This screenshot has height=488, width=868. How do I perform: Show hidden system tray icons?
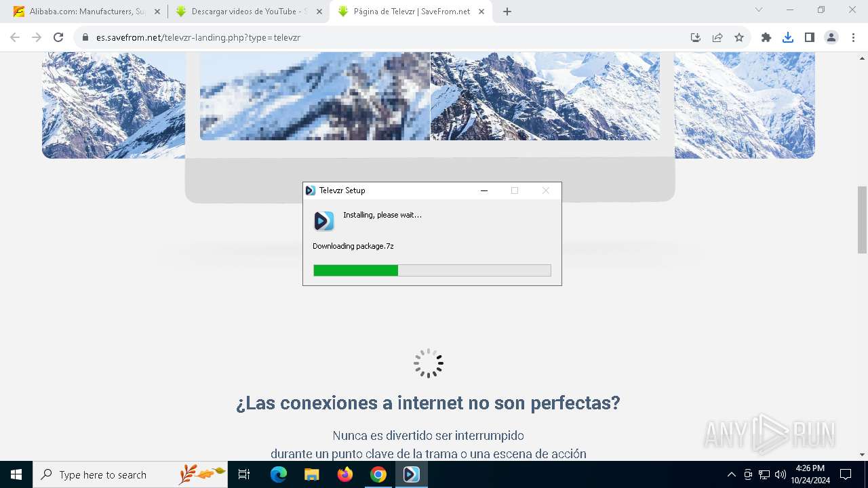pyautogui.click(x=731, y=474)
